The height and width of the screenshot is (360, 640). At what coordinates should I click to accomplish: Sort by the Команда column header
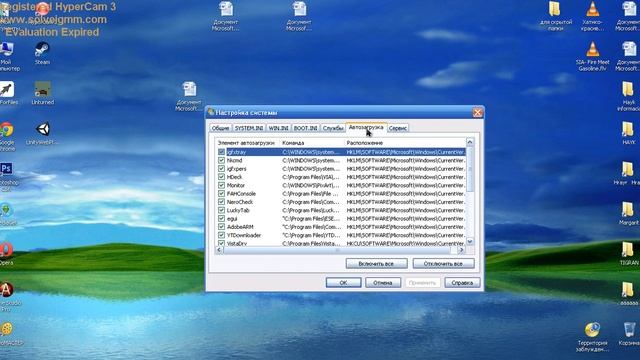(x=312, y=143)
